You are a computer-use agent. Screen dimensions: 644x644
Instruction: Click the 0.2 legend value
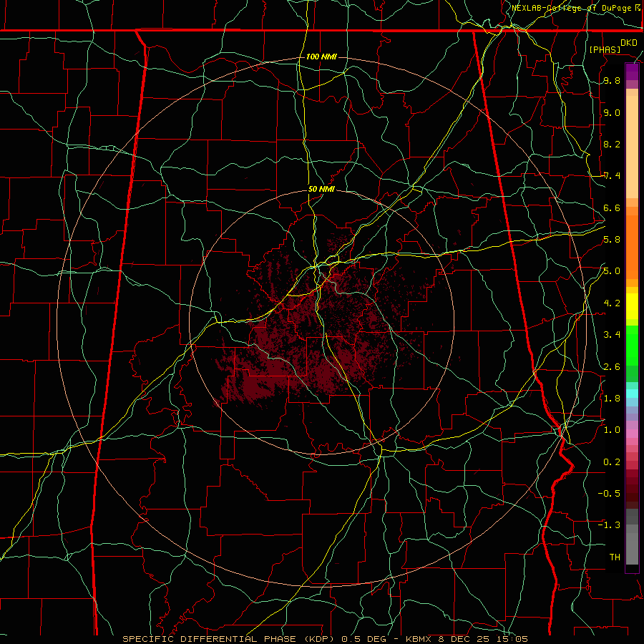coord(612,462)
